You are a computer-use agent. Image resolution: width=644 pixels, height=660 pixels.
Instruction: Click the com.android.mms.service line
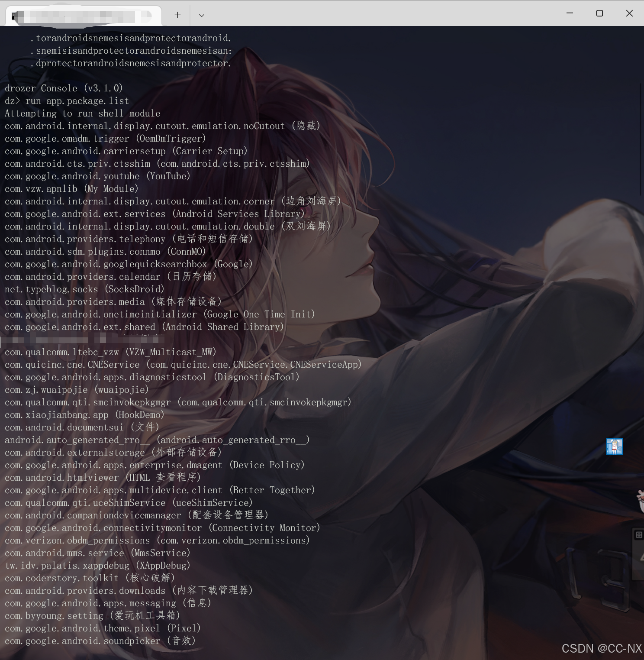coord(98,553)
